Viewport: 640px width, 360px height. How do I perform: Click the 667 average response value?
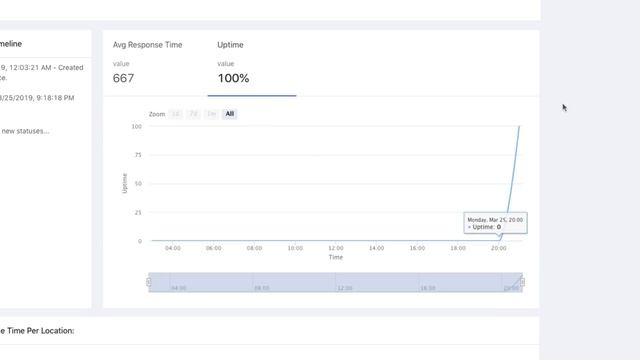pyautogui.click(x=123, y=78)
